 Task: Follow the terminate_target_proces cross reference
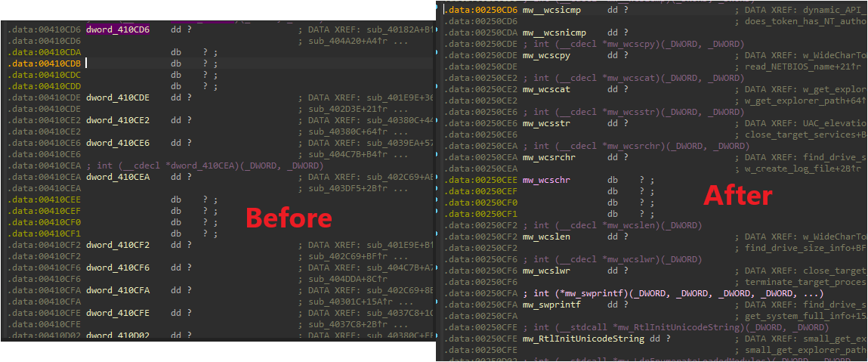(806, 283)
